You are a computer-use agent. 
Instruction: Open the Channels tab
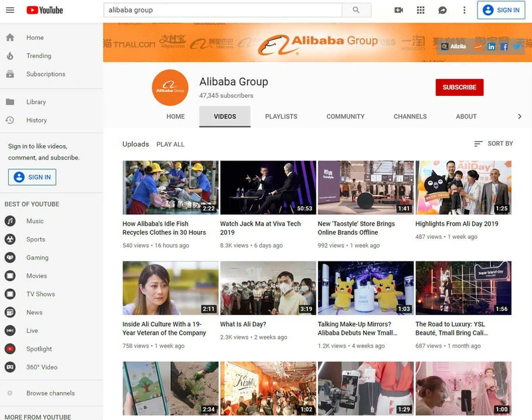tap(410, 116)
